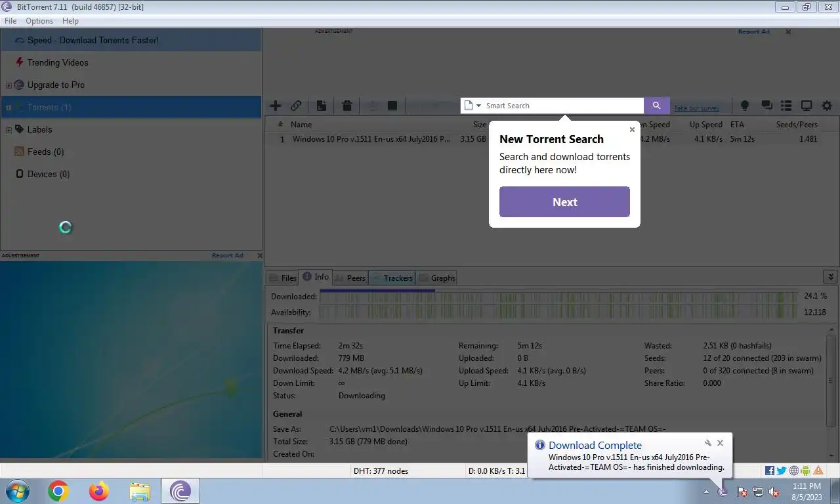Open Windows Explorer from the taskbar
The width and height of the screenshot is (840, 504).
tap(140, 491)
